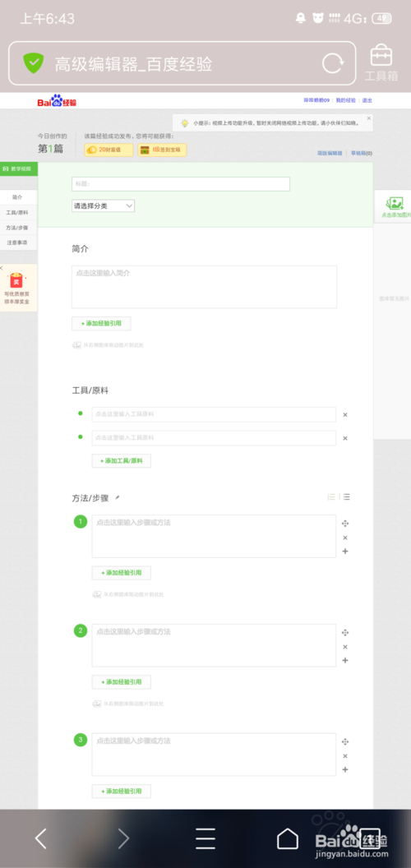Screen dimensions: 411x868
Task: Tap the browser home icon
Action: 288,838
